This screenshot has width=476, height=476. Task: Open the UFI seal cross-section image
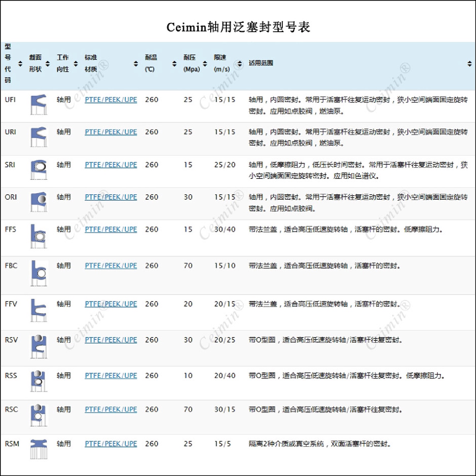click(x=39, y=105)
